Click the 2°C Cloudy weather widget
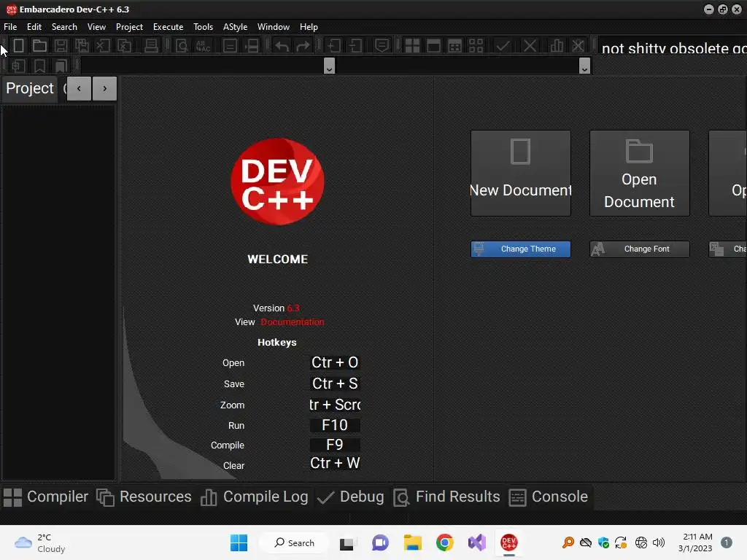Viewport: 747px width, 560px height. 40,542
